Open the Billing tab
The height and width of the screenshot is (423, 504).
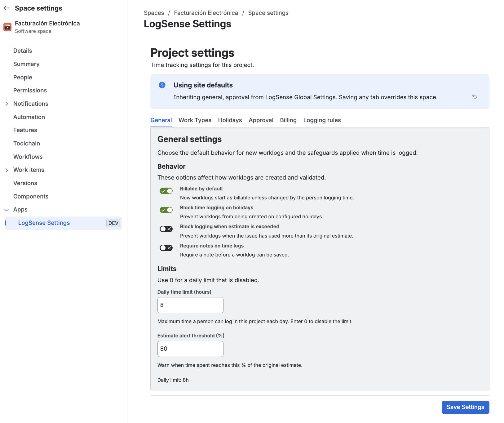(288, 120)
